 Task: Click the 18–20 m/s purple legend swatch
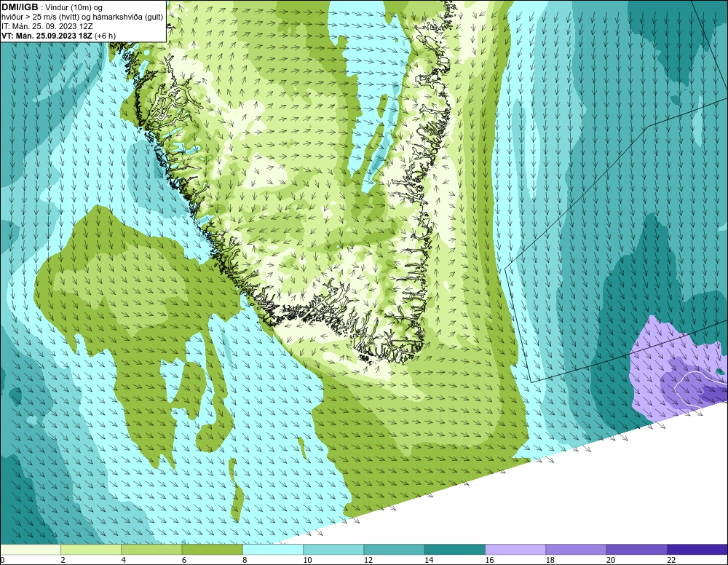click(576, 550)
